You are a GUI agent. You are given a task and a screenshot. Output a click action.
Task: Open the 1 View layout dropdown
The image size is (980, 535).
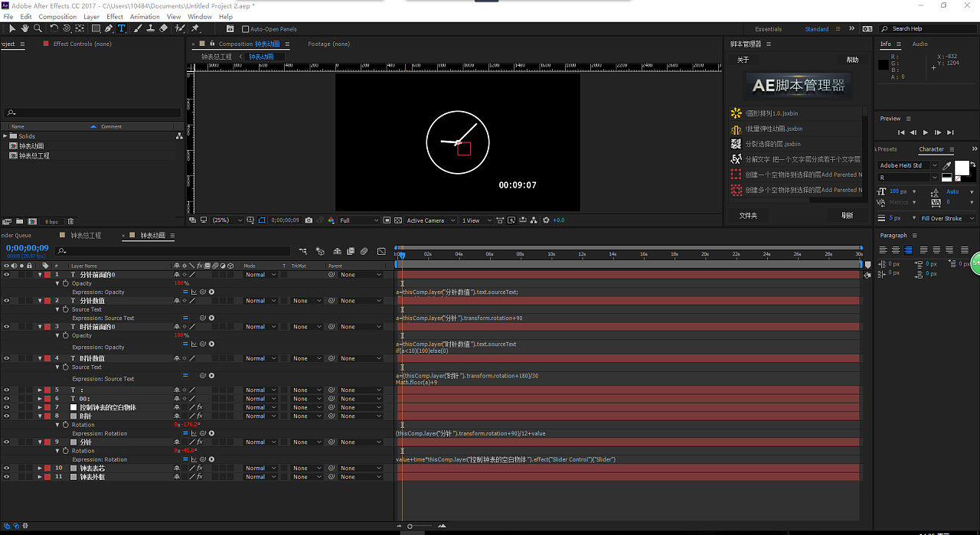tap(475, 220)
